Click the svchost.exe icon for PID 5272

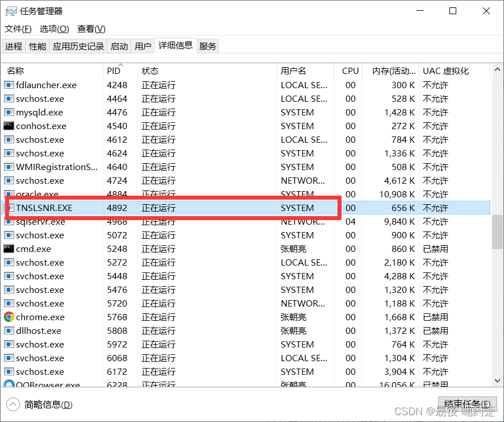(x=9, y=262)
